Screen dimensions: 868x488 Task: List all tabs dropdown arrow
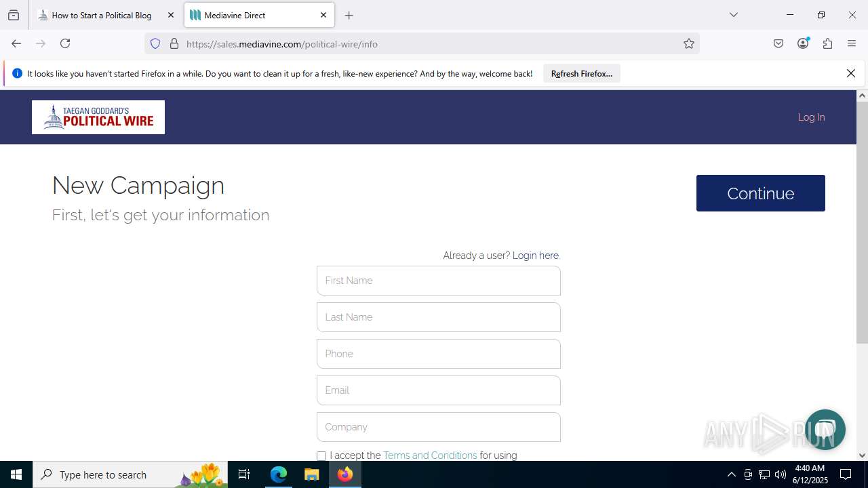pyautogui.click(x=733, y=15)
